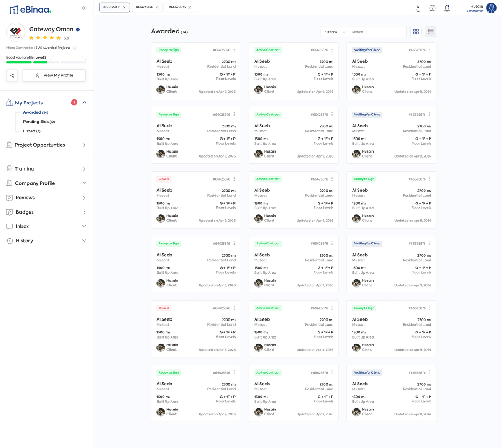Collapse the My Projects section
The image size is (502, 448).
84,102
